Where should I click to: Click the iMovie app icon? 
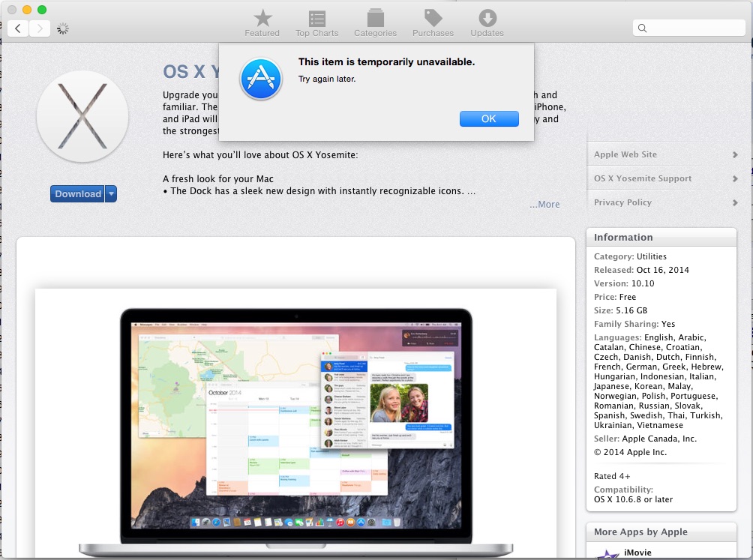tap(607, 554)
